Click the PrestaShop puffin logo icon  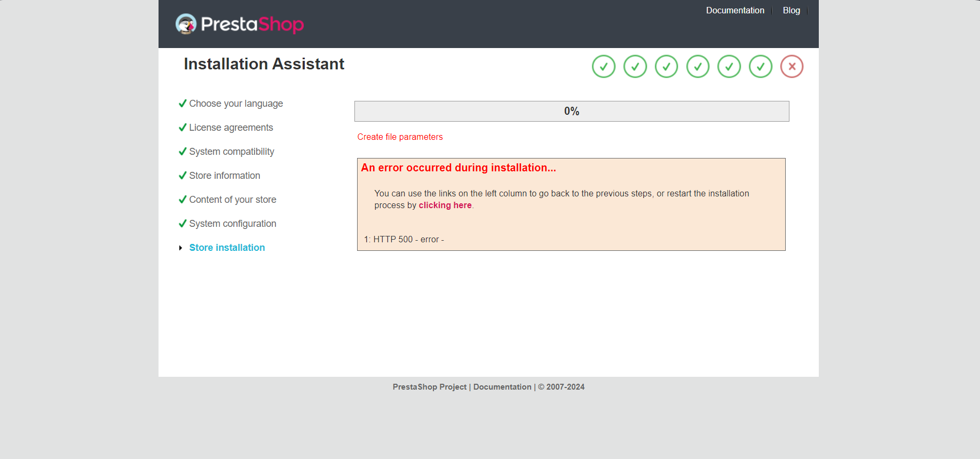pyautogui.click(x=186, y=24)
